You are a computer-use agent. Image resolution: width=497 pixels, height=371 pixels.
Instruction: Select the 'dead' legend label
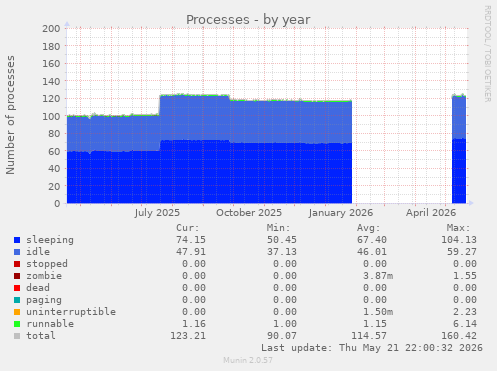pos(38,288)
